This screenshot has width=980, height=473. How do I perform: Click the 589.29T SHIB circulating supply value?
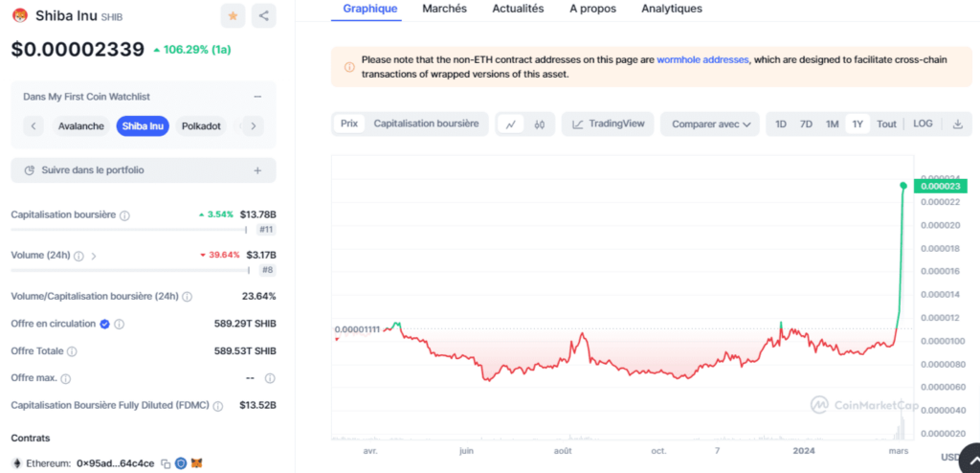(245, 324)
